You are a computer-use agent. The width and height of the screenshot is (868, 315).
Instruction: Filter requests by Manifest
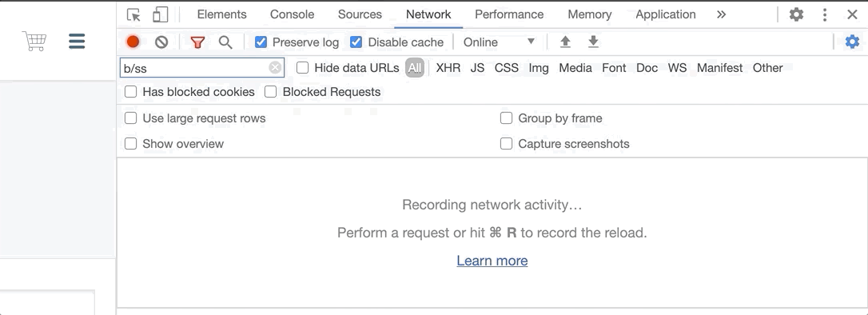point(719,68)
